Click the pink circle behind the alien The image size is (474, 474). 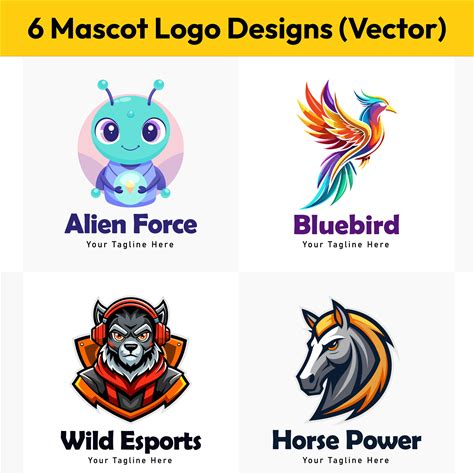click(131, 147)
